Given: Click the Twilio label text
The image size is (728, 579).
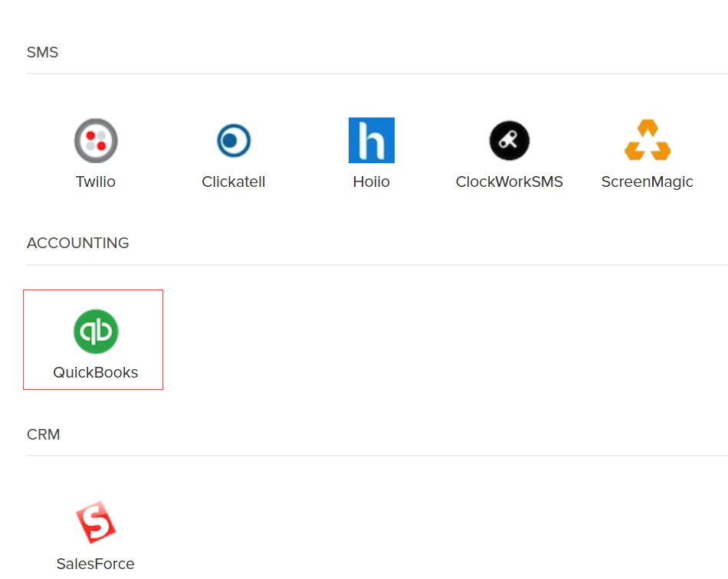Looking at the screenshot, I should pos(96,182).
